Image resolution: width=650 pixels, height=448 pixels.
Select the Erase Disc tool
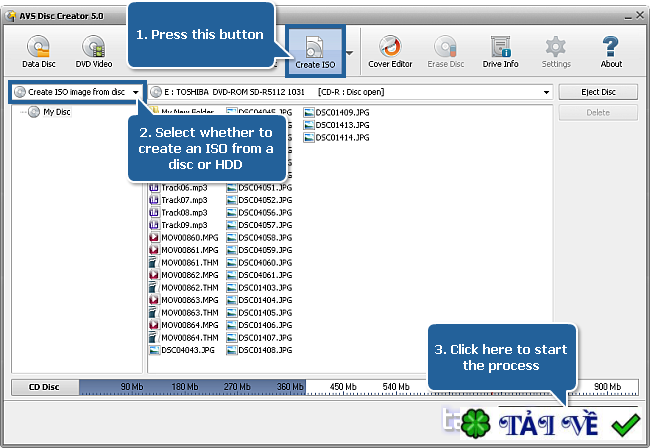pyautogui.click(x=446, y=51)
